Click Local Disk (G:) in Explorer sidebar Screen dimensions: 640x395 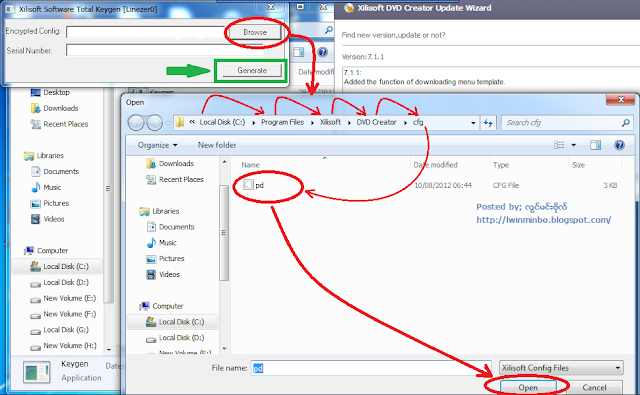59,330
